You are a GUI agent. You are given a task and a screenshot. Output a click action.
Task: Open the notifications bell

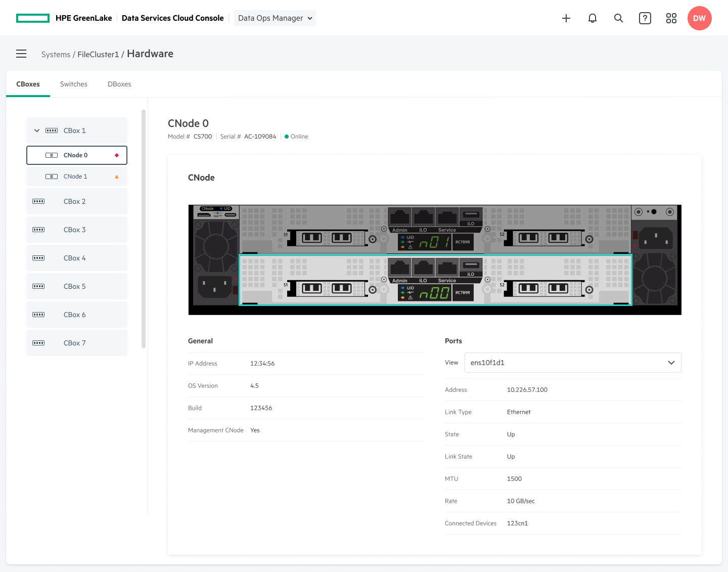tap(593, 18)
